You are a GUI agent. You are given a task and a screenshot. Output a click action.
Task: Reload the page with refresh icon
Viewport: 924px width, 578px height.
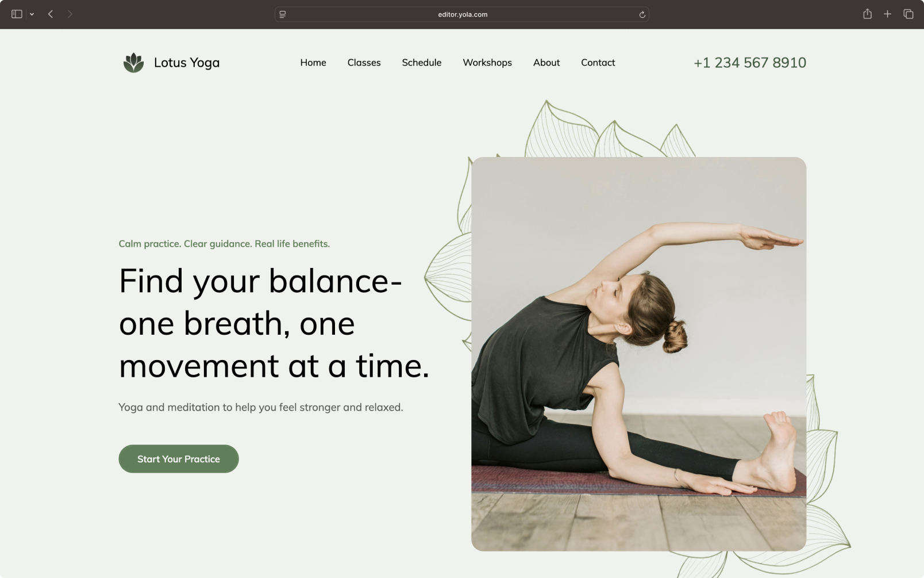coord(642,14)
